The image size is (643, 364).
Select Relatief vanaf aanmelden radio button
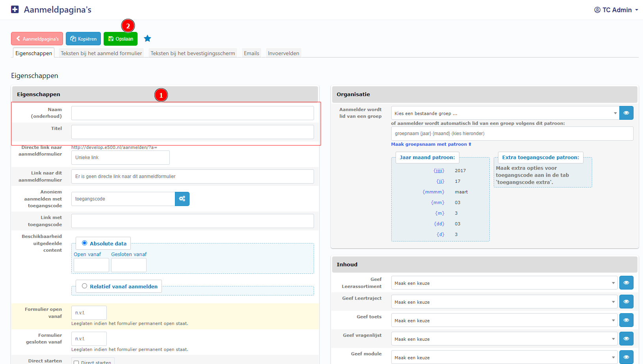pos(84,286)
